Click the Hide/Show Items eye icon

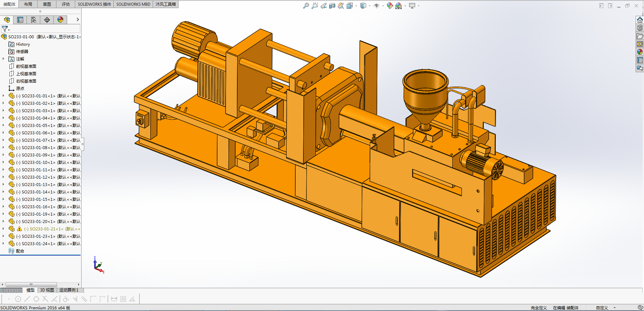(376, 6)
